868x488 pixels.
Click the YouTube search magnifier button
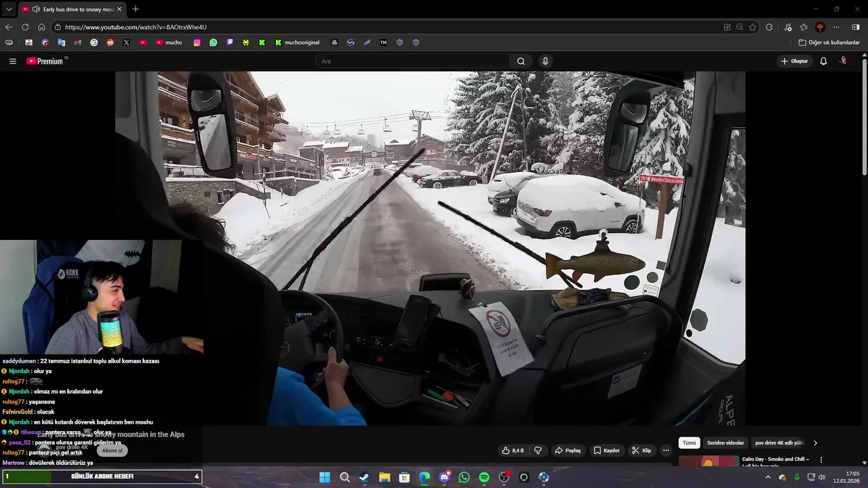point(521,61)
